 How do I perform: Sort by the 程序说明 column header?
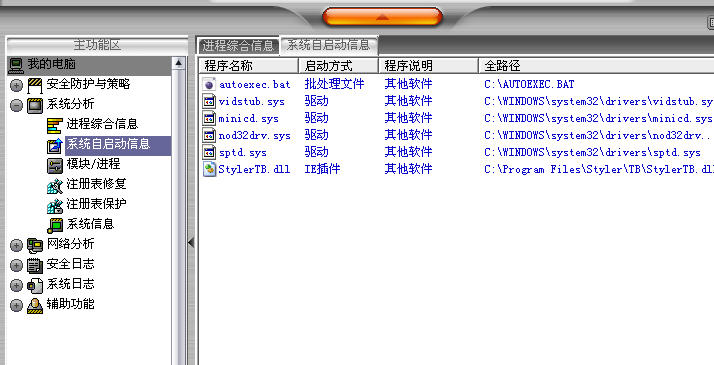(x=428, y=66)
